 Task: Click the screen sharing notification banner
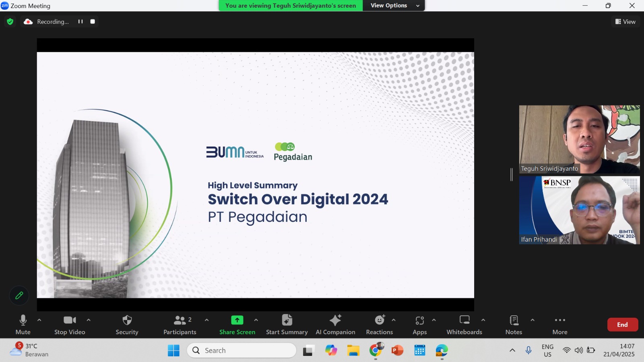click(291, 6)
